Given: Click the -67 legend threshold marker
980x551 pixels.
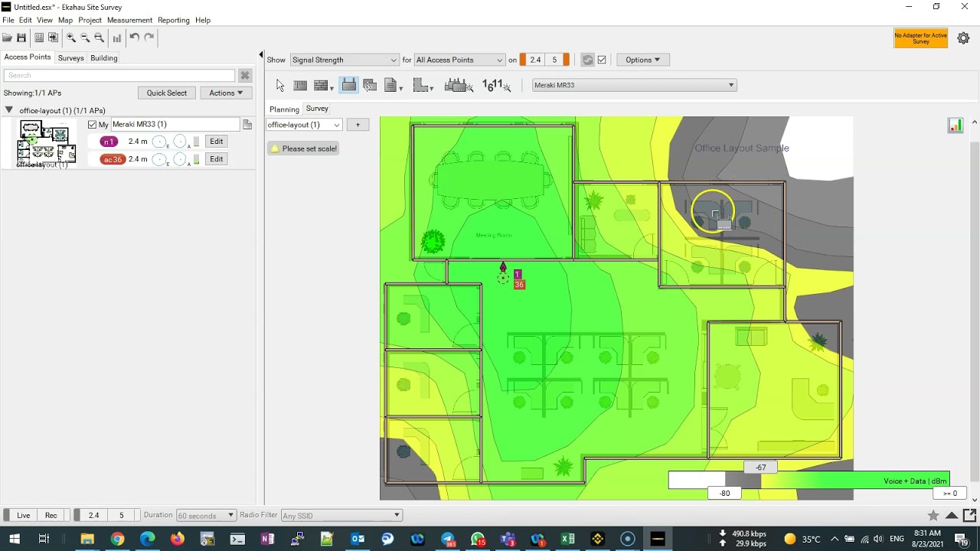Looking at the screenshot, I should (x=760, y=467).
